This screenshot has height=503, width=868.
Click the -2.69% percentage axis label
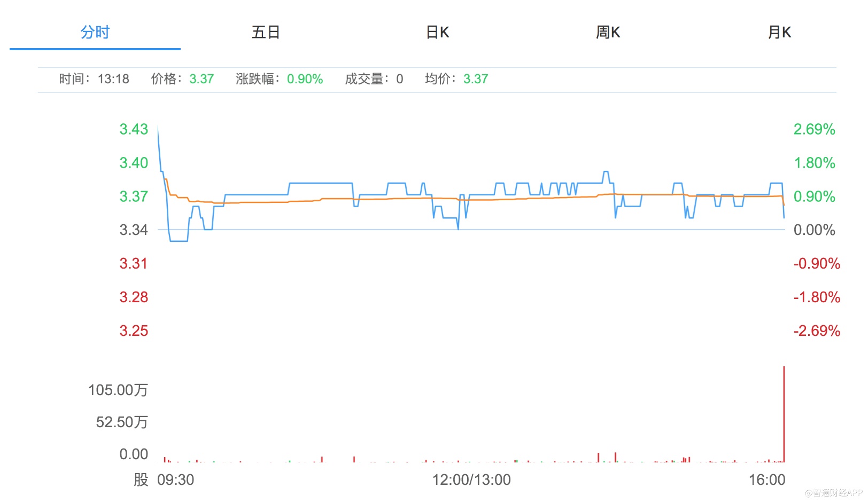[x=816, y=331]
